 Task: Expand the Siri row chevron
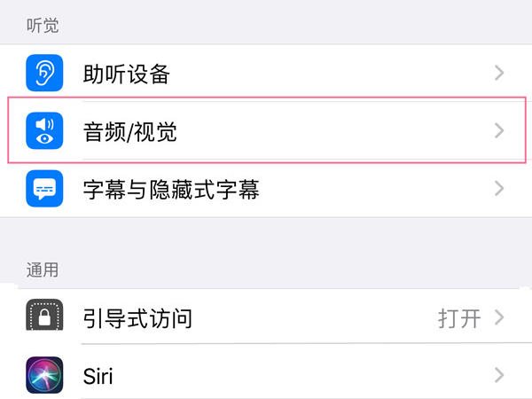(x=499, y=375)
